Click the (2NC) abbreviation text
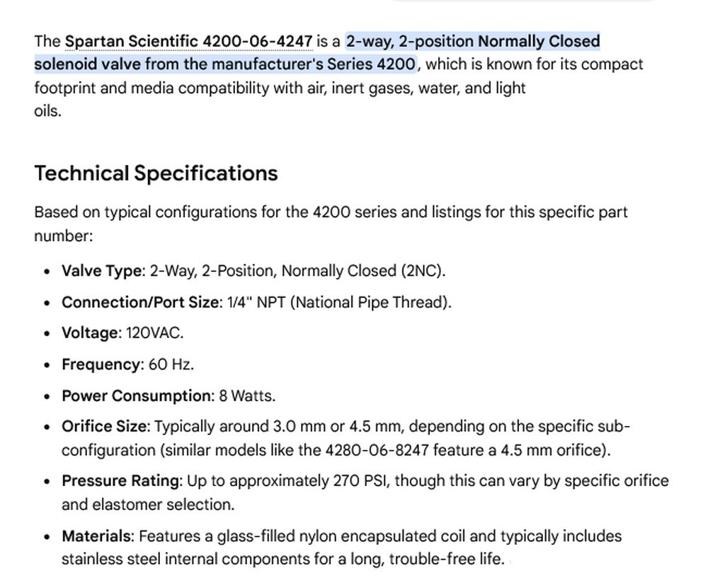Screen dimensions: 708x588 (421, 271)
